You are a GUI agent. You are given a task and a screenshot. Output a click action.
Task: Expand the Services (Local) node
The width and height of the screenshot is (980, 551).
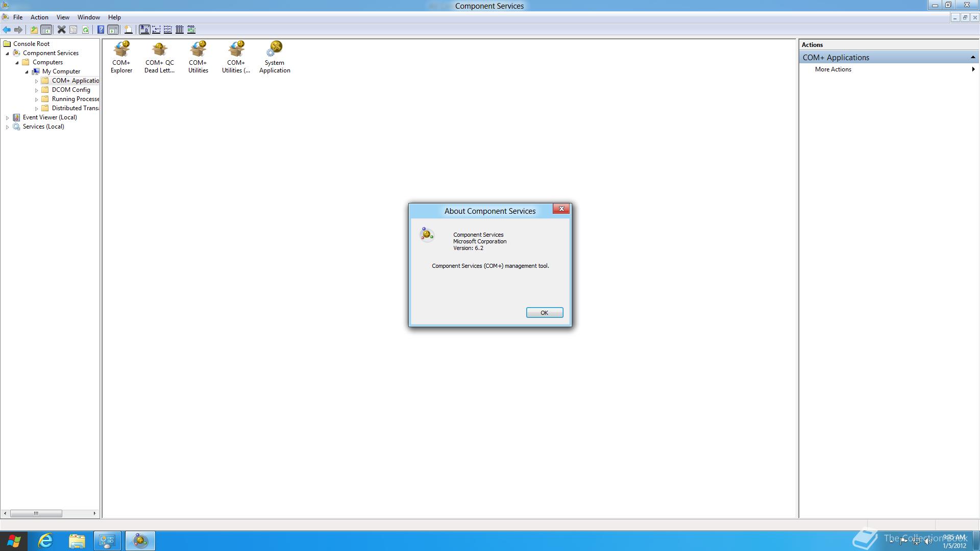(x=8, y=127)
